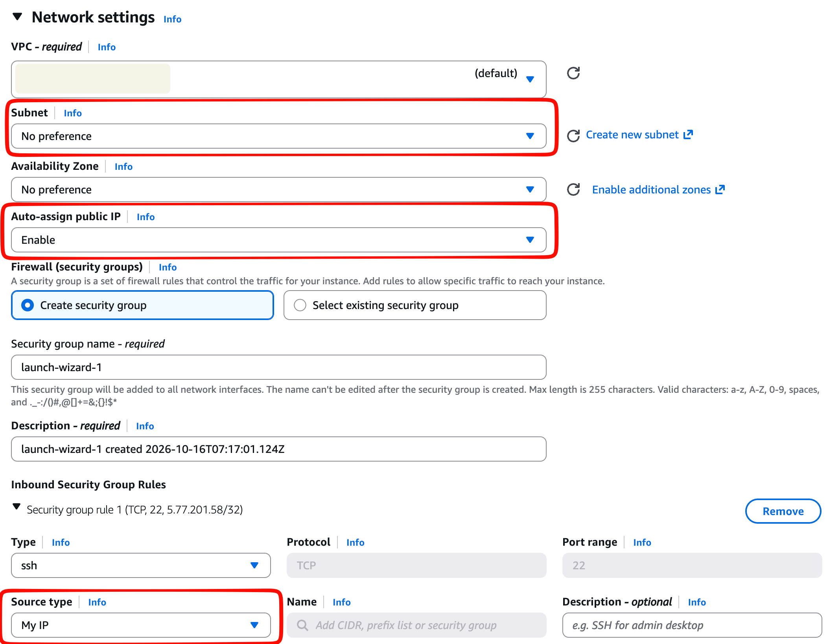The width and height of the screenshot is (829, 644).
Task: Choose Select existing security group
Action: (415, 305)
